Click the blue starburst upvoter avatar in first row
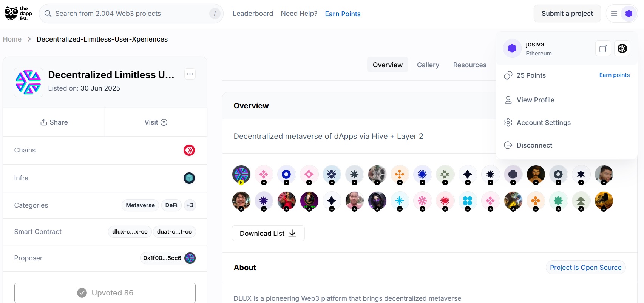This screenshot has height=303, width=644. pyautogui.click(x=422, y=174)
